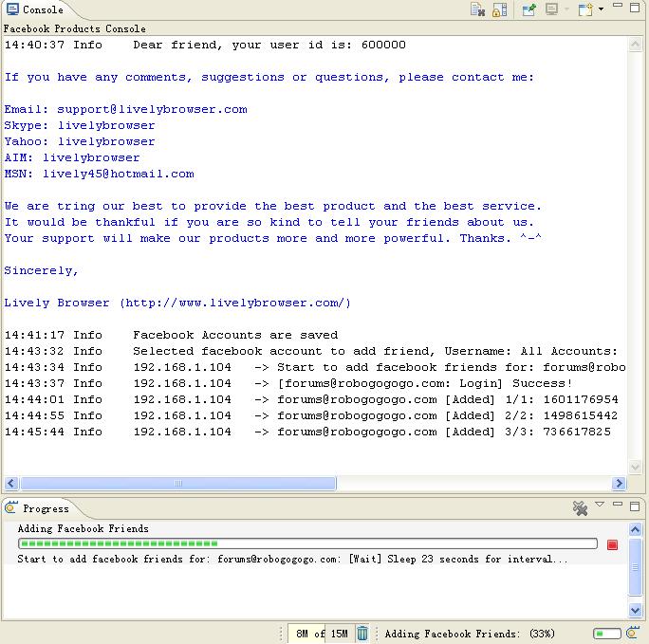Click 'Adding Facebook Friends: (33%)' status text
649x644 pixels.
pos(470,634)
